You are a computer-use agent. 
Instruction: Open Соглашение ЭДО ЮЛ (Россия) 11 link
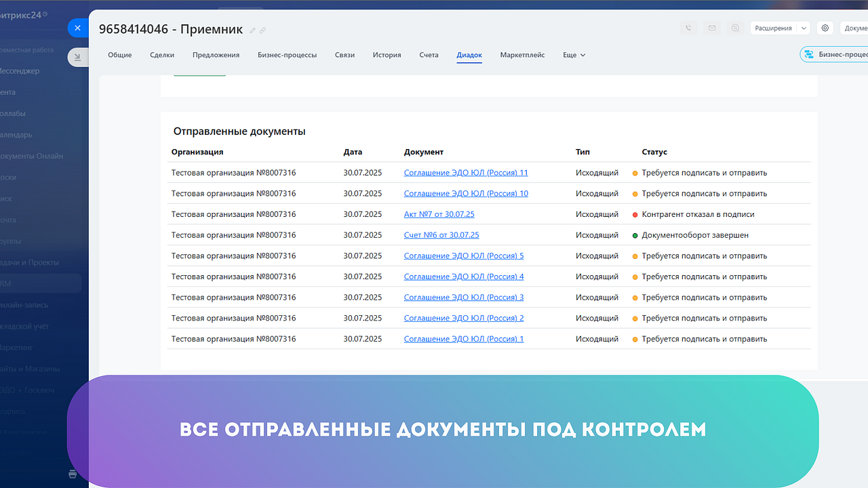click(465, 173)
